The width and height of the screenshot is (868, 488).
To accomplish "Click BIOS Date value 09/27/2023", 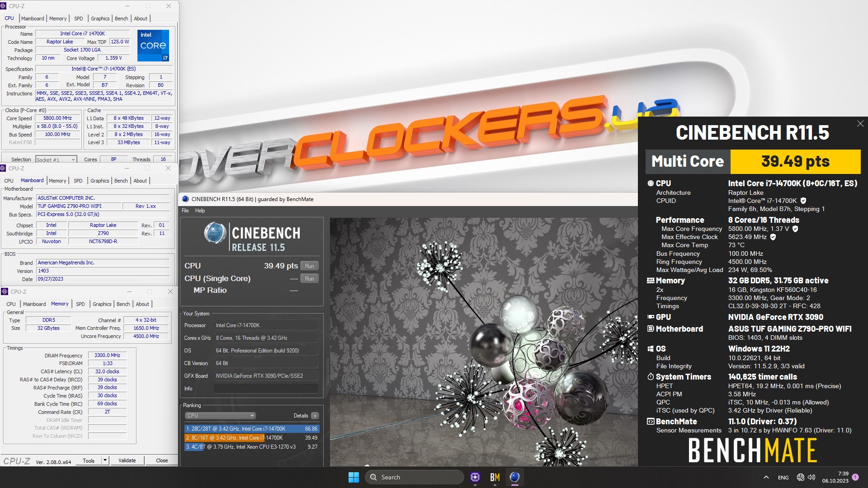I will pos(103,279).
